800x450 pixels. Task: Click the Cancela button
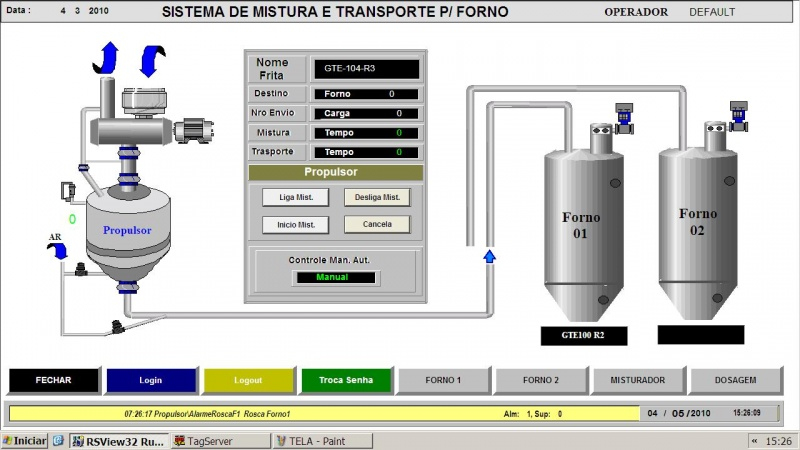click(377, 224)
